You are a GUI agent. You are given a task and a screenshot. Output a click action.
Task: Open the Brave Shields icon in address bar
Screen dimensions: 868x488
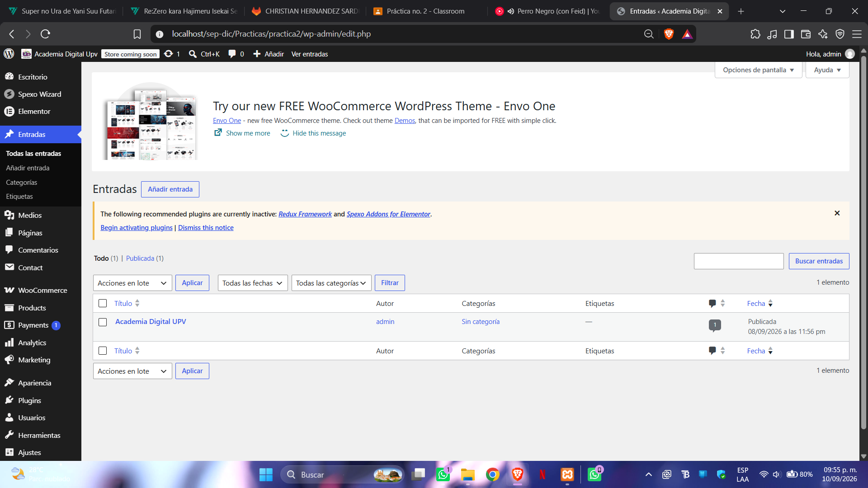pos(669,34)
